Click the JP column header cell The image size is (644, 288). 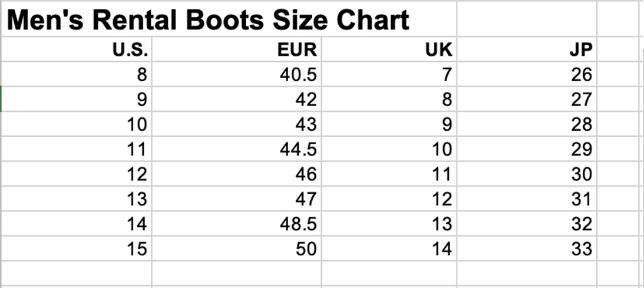point(527,49)
